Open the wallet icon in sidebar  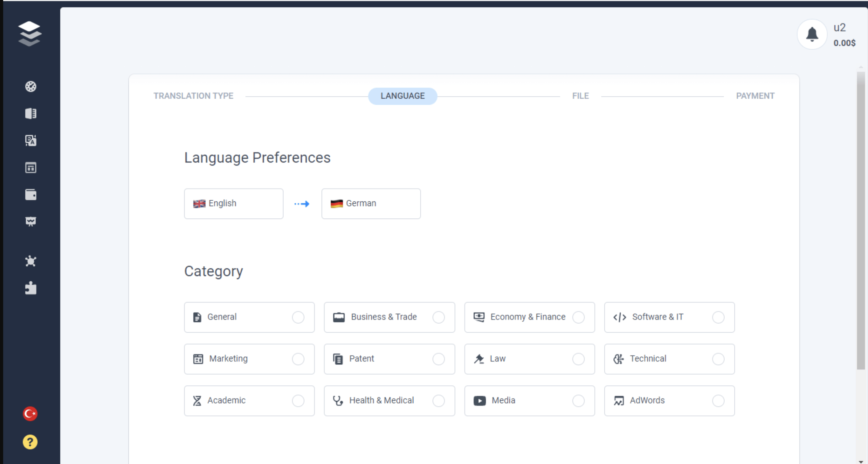31,194
